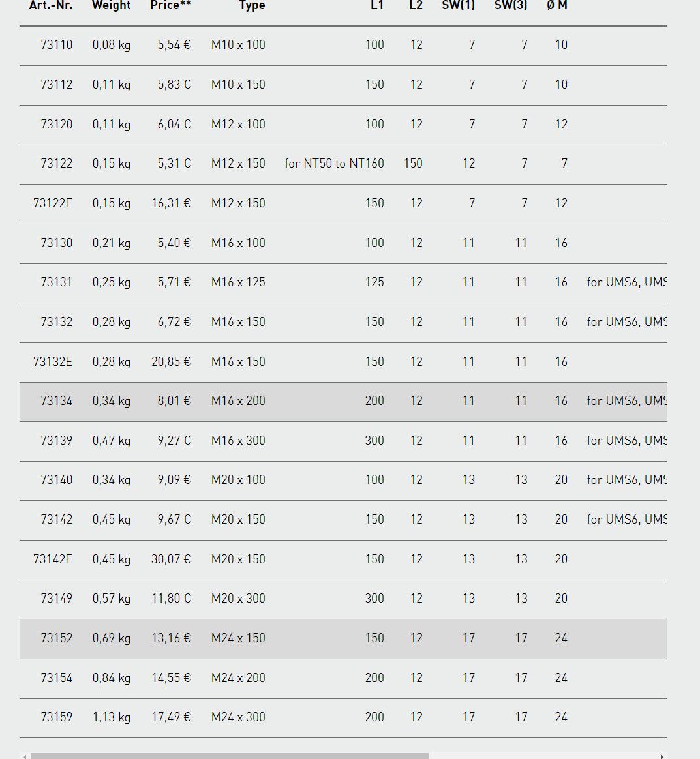Click the Type column header

(x=252, y=5)
